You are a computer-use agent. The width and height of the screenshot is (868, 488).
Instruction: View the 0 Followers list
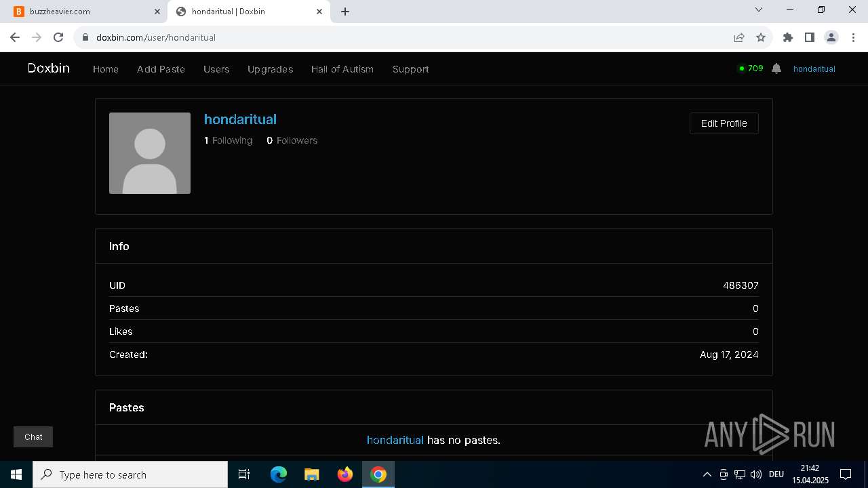[292, 140]
